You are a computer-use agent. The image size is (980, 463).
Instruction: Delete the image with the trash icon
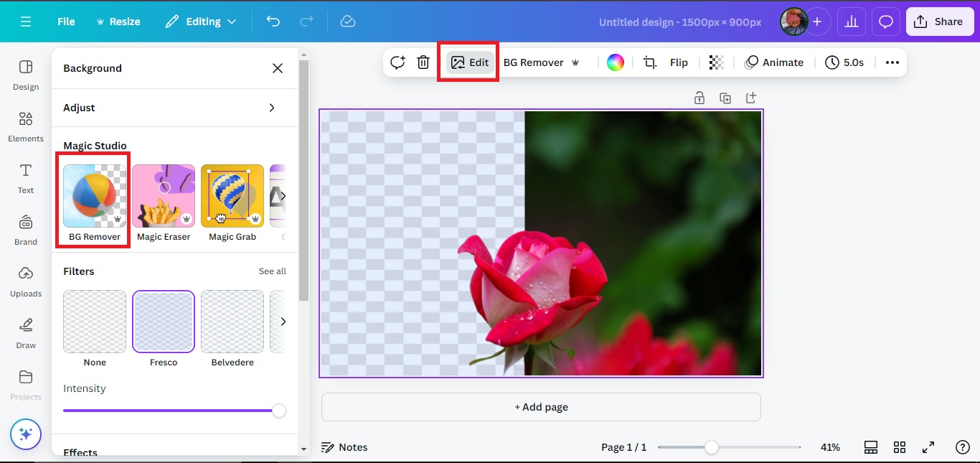423,62
